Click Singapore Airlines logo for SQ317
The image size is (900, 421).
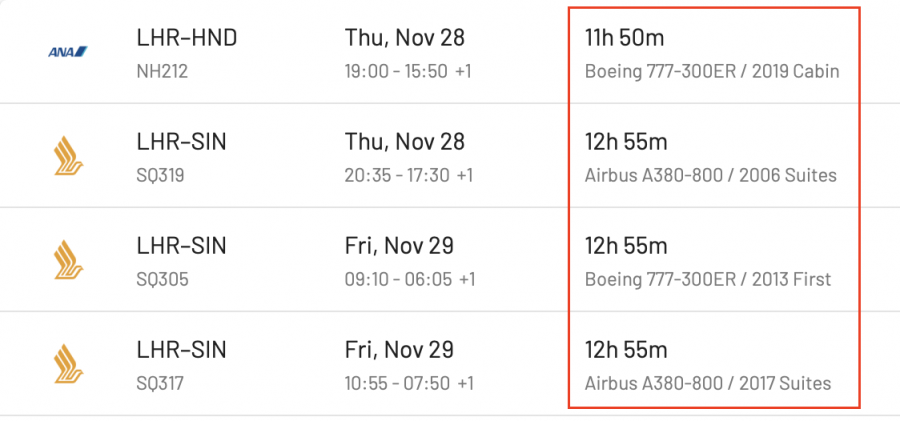[x=68, y=363]
